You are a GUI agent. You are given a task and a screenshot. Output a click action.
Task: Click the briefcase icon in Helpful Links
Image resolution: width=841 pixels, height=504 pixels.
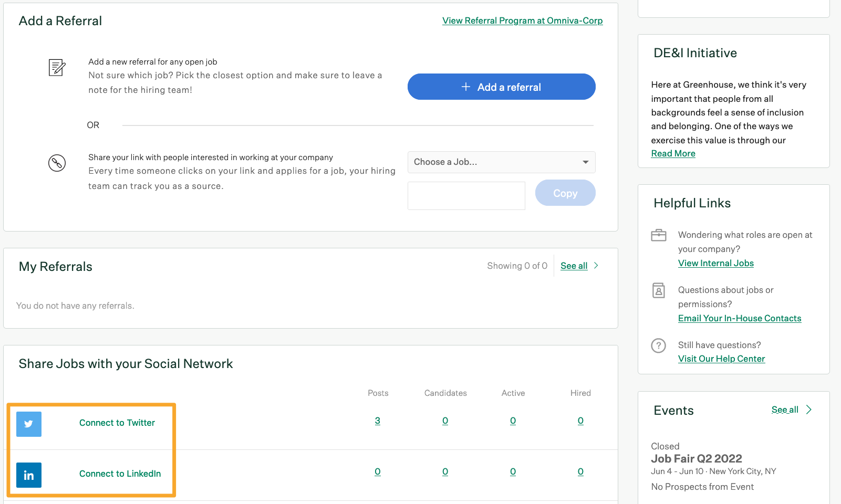click(658, 235)
